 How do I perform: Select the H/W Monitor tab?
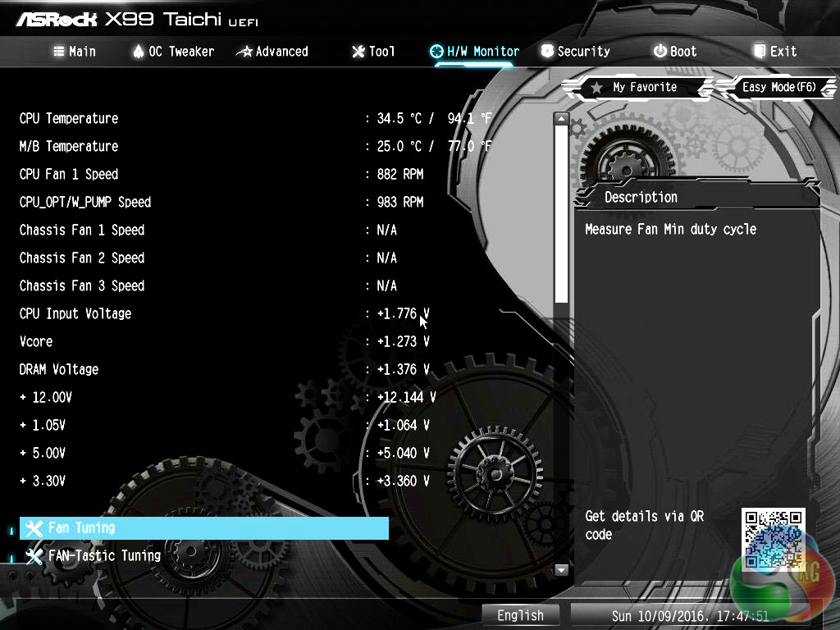475,52
